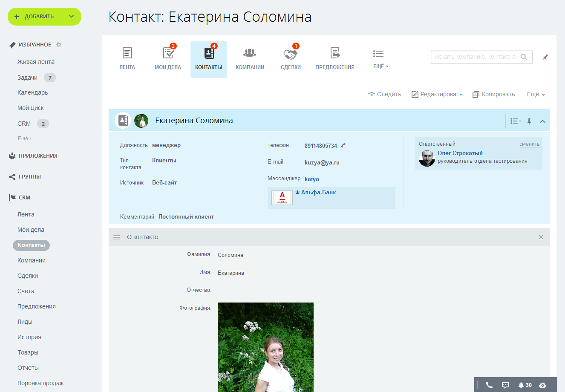The width and height of the screenshot is (565, 392).
Task: Open the Deals (Сделки) handshake icon
Action: point(291,54)
